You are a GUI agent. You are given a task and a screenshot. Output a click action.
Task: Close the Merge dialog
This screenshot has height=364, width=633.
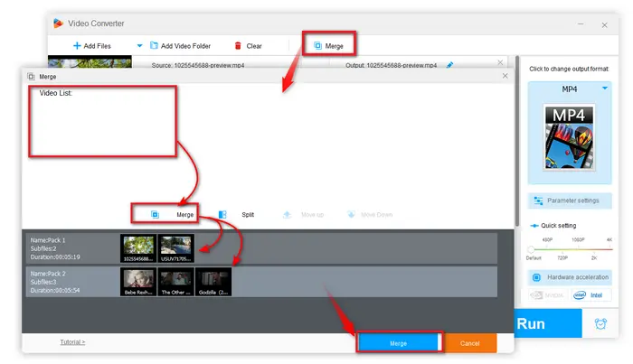(x=505, y=76)
